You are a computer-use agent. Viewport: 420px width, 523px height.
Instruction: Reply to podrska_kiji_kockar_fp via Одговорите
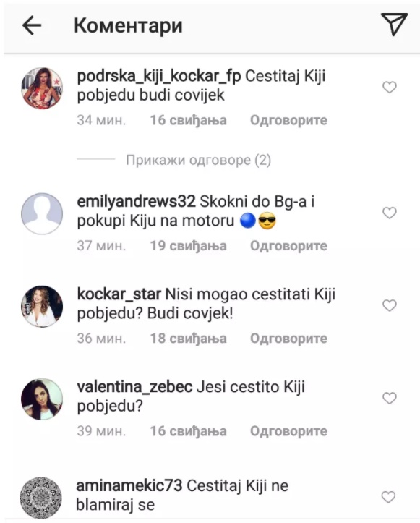coord(288,120)
